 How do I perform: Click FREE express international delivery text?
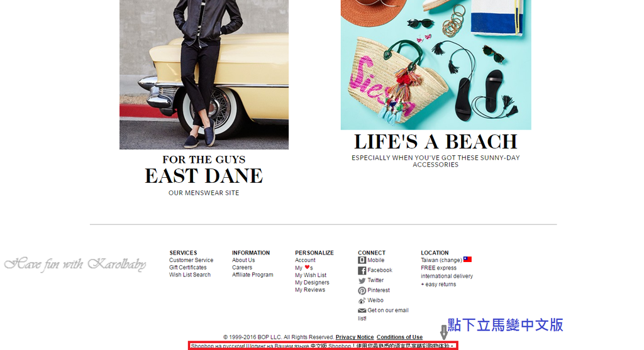click(447, 272)
